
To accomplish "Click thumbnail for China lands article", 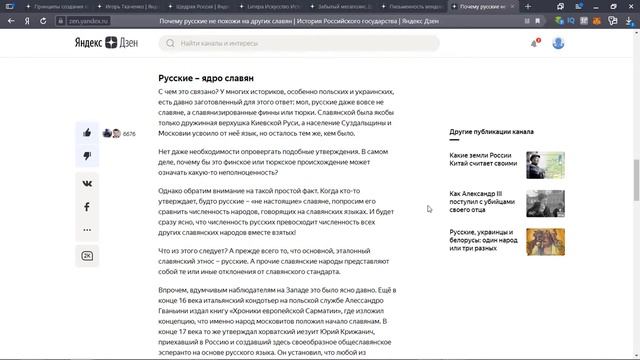I will [x=545, y=165].
